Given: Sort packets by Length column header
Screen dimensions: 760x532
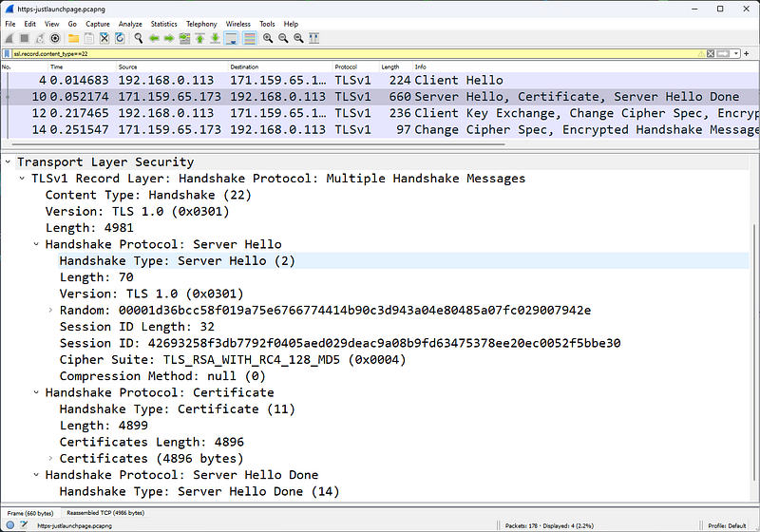Looking at the screenshot, I should 395,66.
